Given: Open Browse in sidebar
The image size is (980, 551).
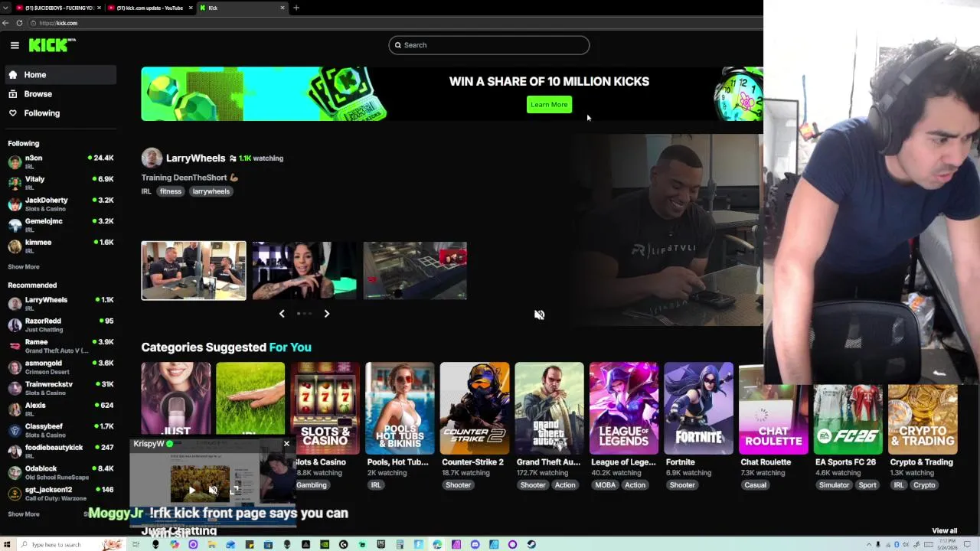Looking at the screenshot, I should [x=60, y=94].
